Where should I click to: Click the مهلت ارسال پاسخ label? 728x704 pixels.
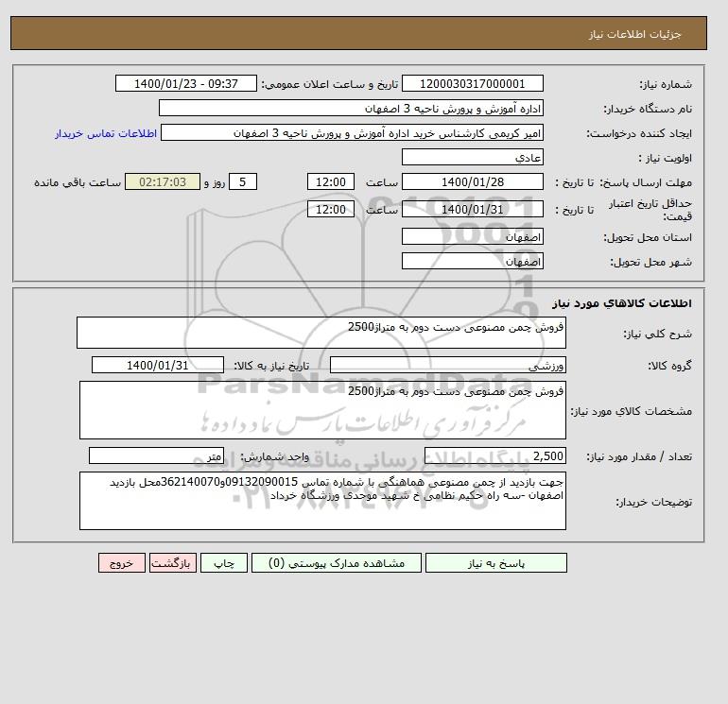pos(645,182)
